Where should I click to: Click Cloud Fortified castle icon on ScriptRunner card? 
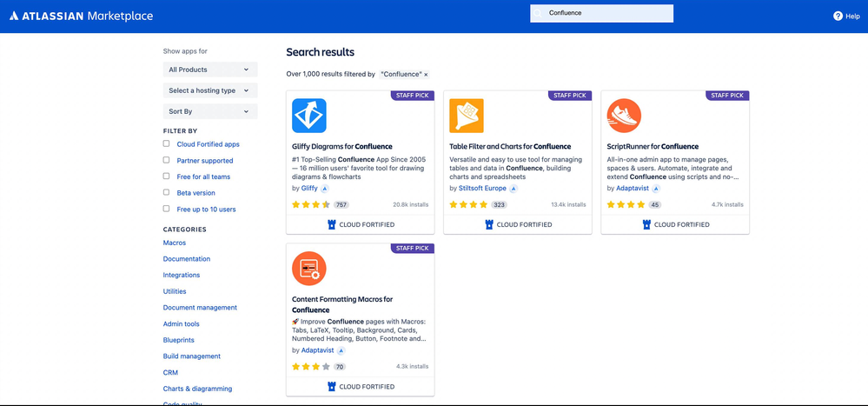646,224
